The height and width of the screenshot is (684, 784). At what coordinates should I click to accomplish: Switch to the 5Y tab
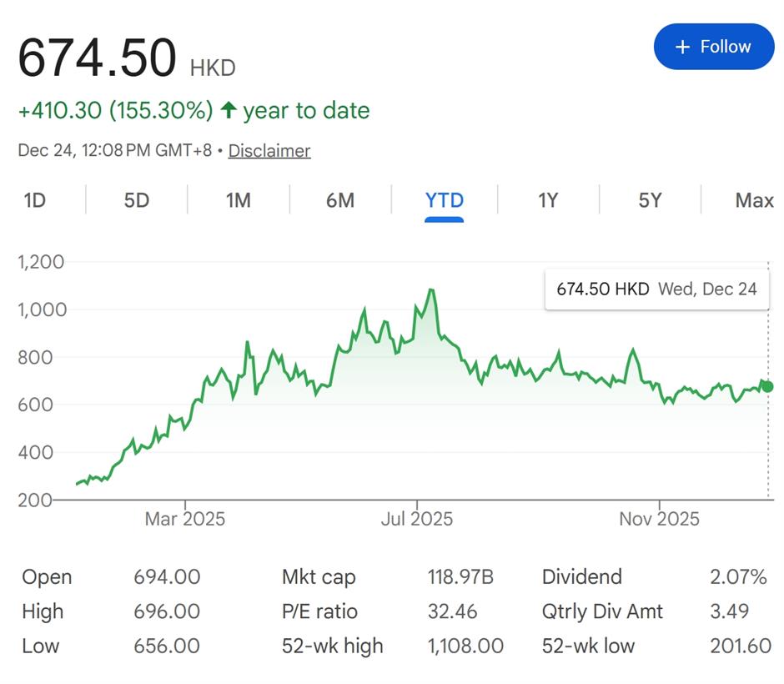(650, 200)
